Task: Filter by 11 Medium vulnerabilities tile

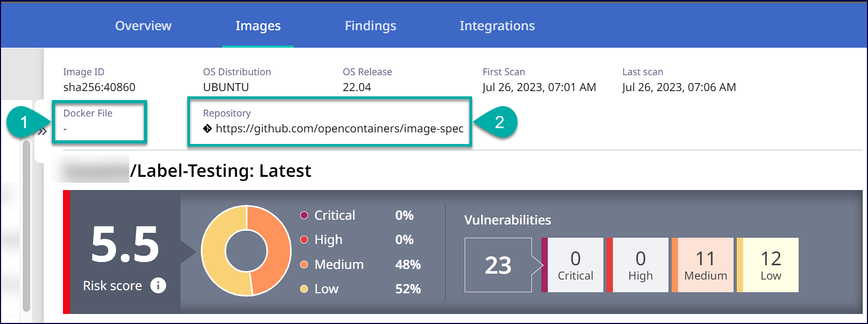Action: coord(705,265)
